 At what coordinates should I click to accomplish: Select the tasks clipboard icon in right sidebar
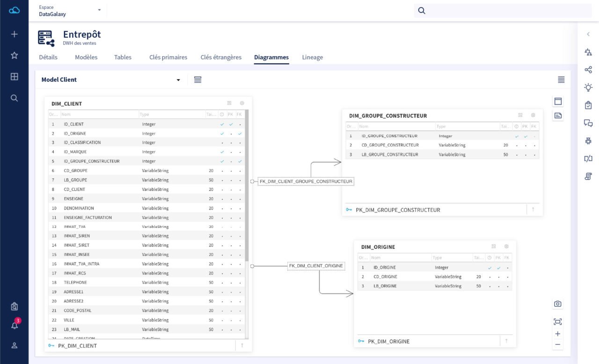[588, 105]
